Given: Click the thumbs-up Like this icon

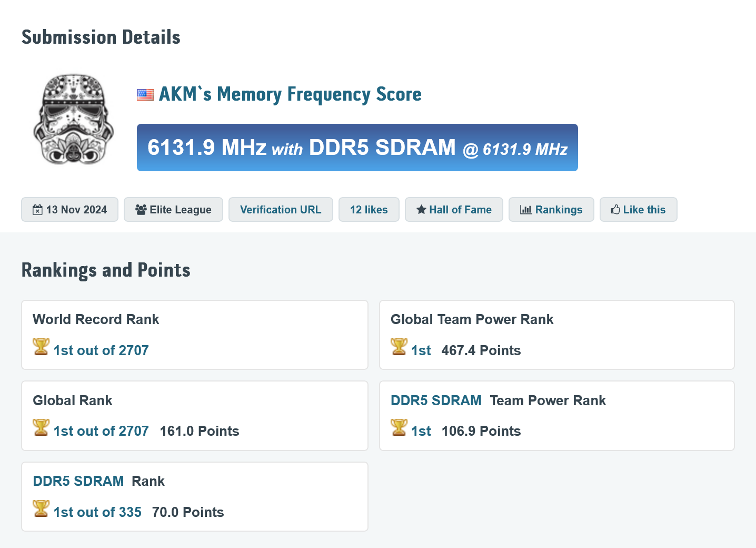Looking at the screenshot, I should [x=615, y=210].
